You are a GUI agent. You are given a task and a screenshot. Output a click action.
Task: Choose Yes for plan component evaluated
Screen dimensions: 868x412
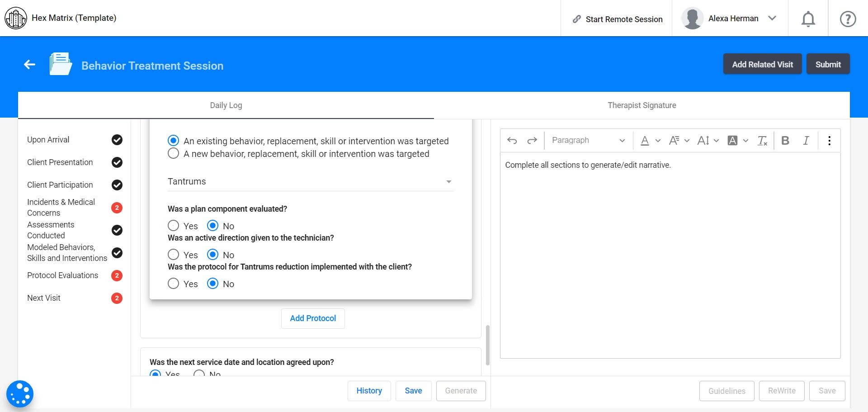(173, 226)
